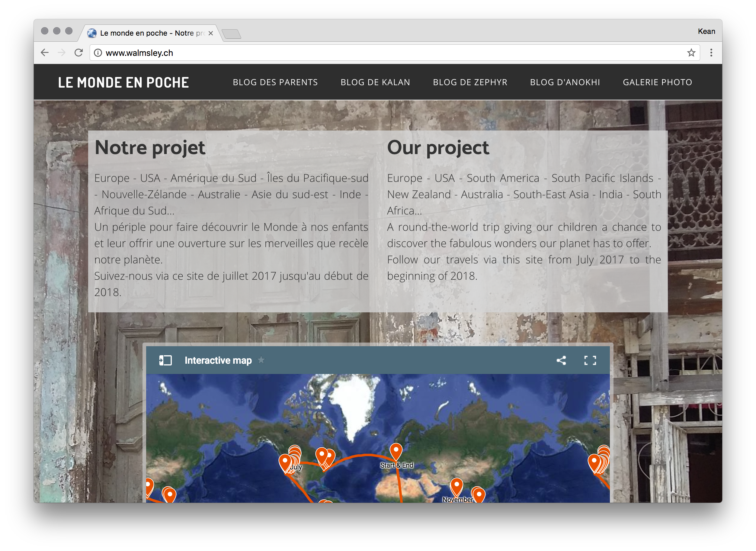Viewport: 756px width, 551px height.
Task: Star the Interactive map
Action: [x=261, y=360]
